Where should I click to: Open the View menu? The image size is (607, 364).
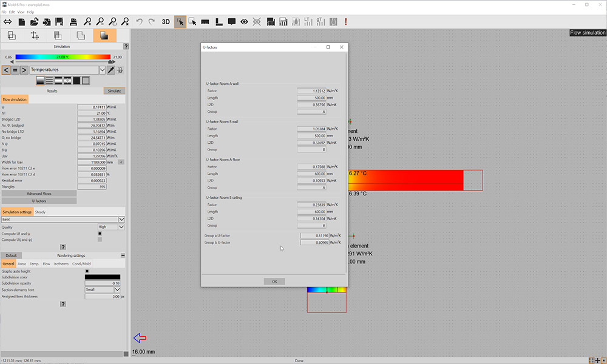21,12
